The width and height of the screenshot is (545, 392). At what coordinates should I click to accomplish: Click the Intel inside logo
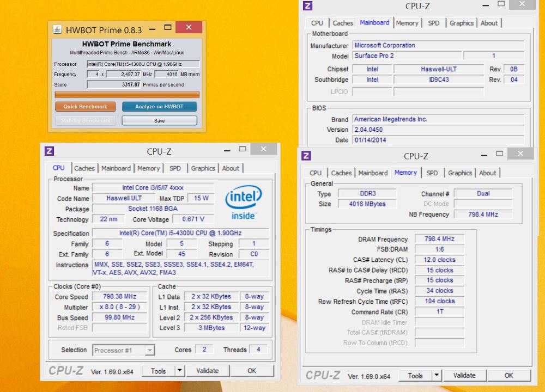(244, 203)
